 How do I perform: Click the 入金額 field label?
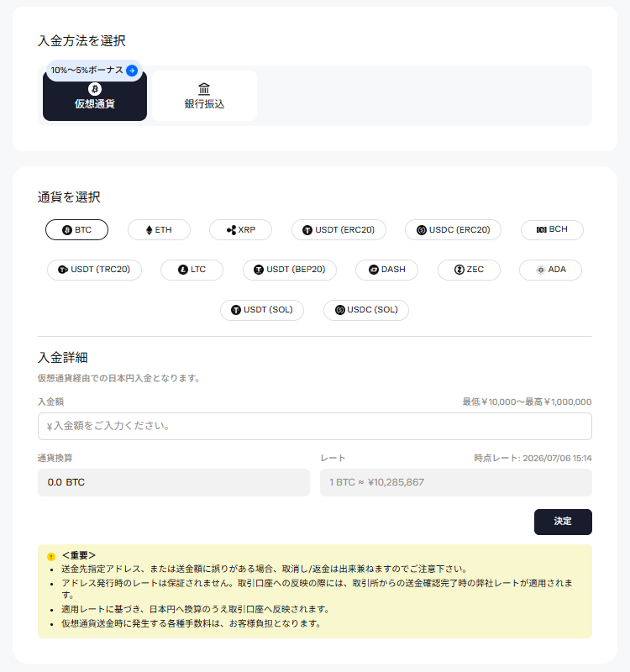(x=50, y=402)
